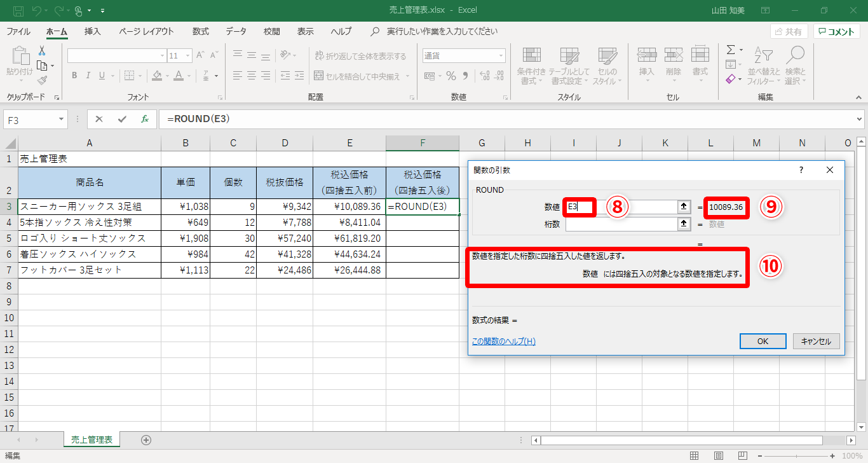Open the font color dropdown arrow
The image size is (868, 463).
pos(189,76)
